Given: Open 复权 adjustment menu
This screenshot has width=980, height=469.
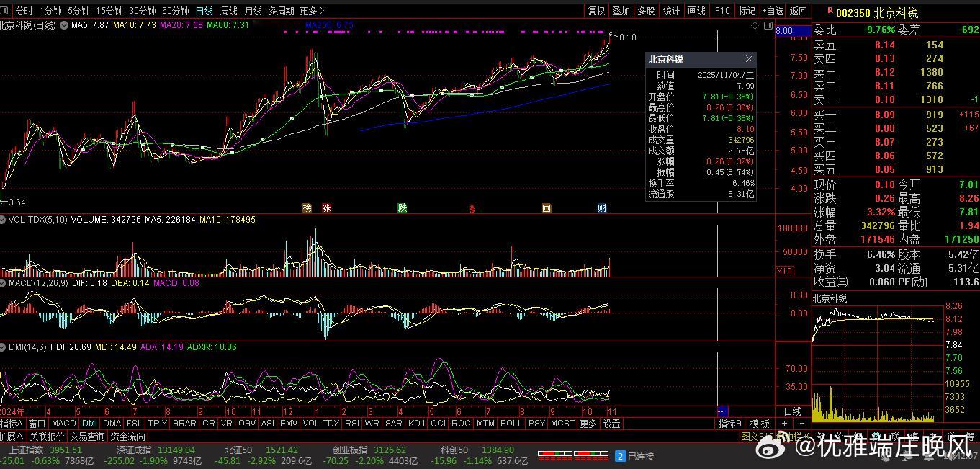Looking at the screenshot, I should pyautogui.click(x=597, y=11).
